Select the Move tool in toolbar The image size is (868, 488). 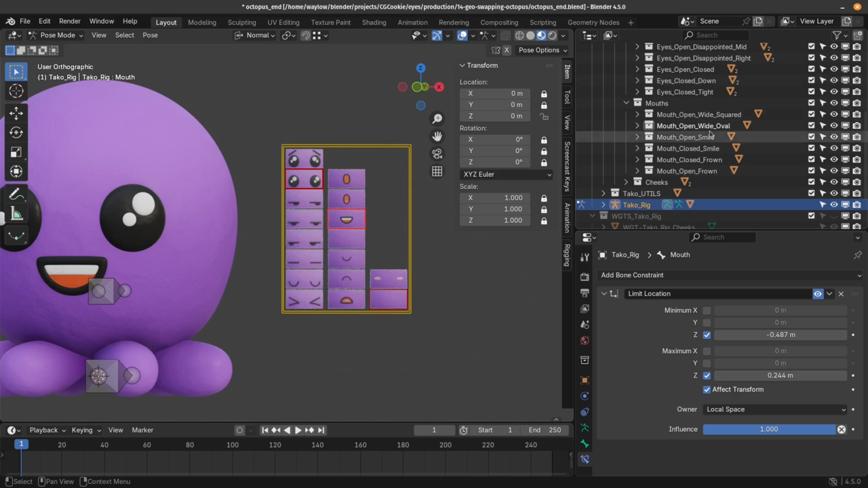pyautogui.click(x=16, y=113)
